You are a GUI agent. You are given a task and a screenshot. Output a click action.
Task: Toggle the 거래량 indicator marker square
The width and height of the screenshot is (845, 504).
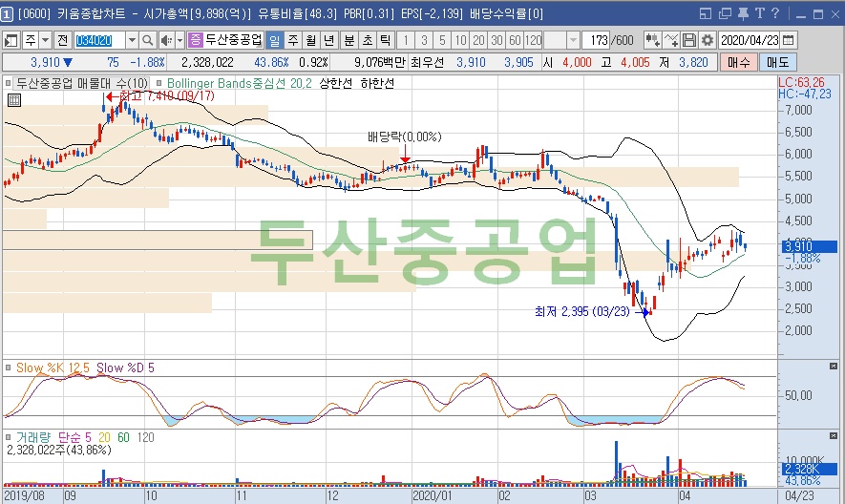[x=8, y=436]
